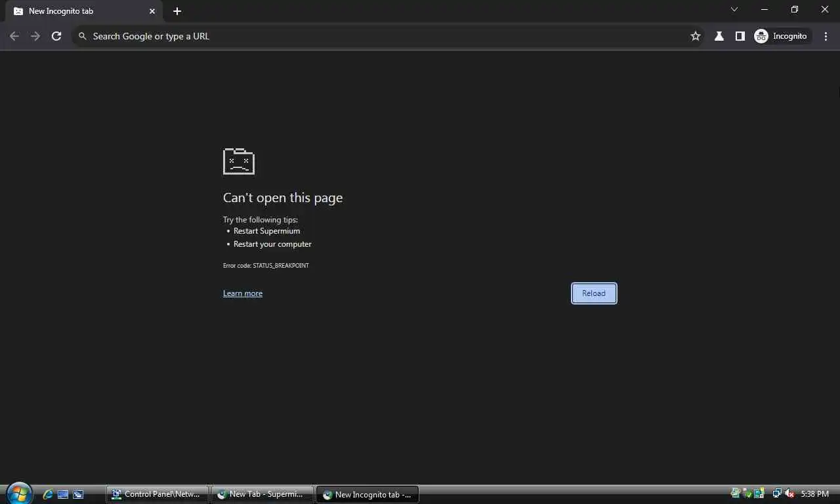Image resolution: width=840 pixels, height=504 pixels.
Task: Click the Incognito profile button
Action: click(x=782, y=36)
